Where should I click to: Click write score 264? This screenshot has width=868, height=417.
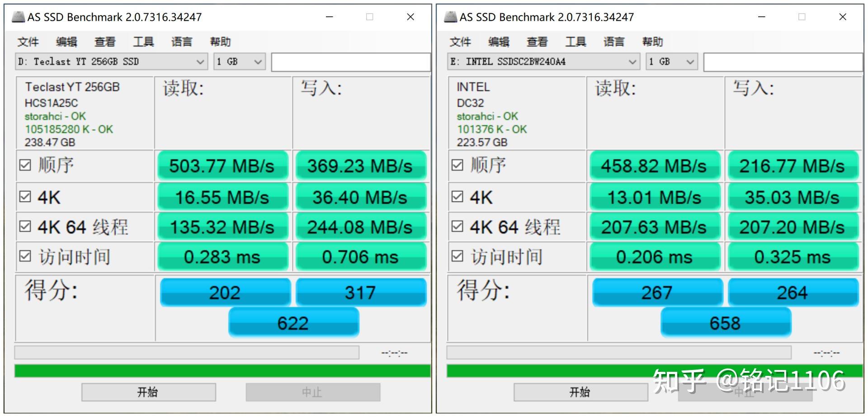[x=793, y=292]
